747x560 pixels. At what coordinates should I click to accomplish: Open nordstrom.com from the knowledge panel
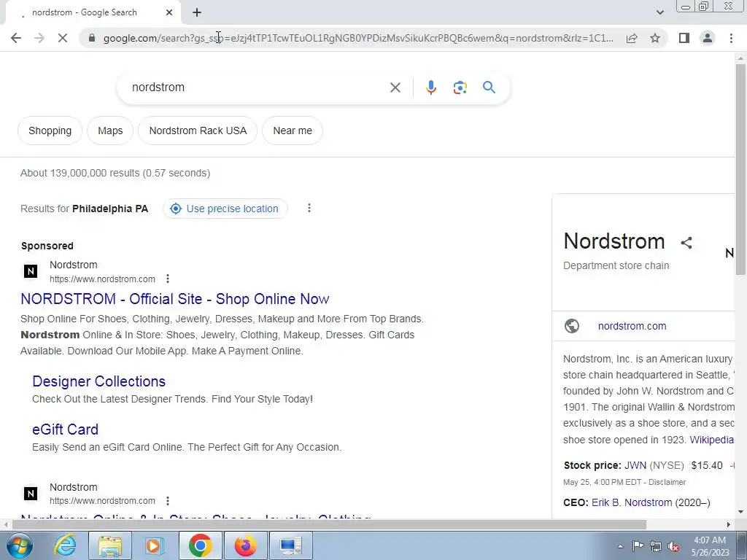(x=632, y=326)
